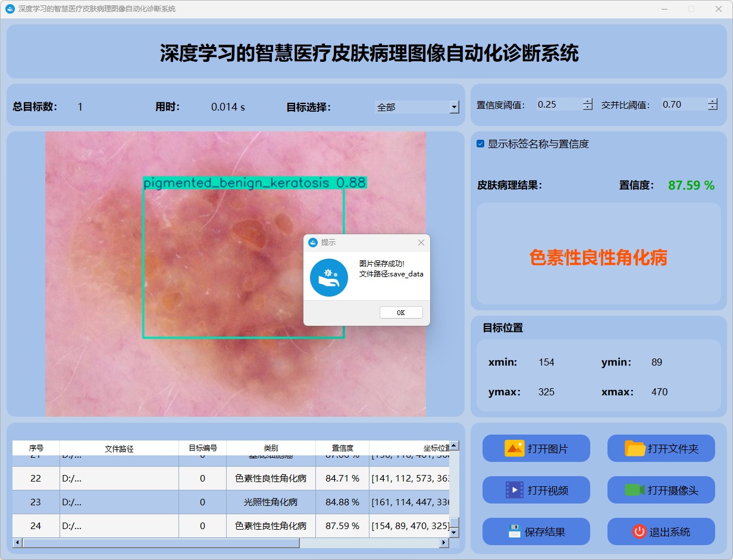
Task: Click the 文件路径 column header
Action: (120, 448)
